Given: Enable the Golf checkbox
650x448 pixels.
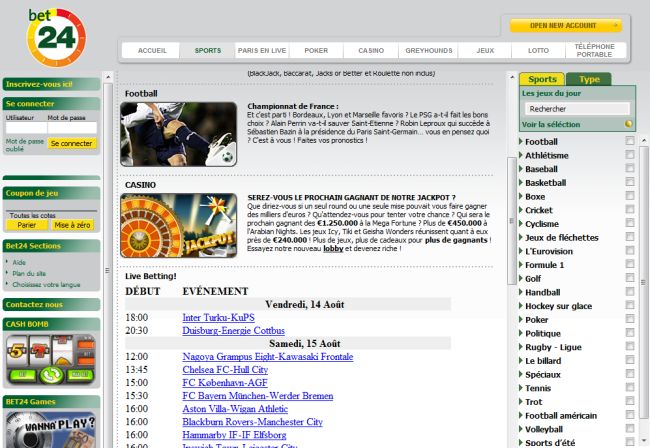Looking at the screenshot, I should click(x=629, y=279).
